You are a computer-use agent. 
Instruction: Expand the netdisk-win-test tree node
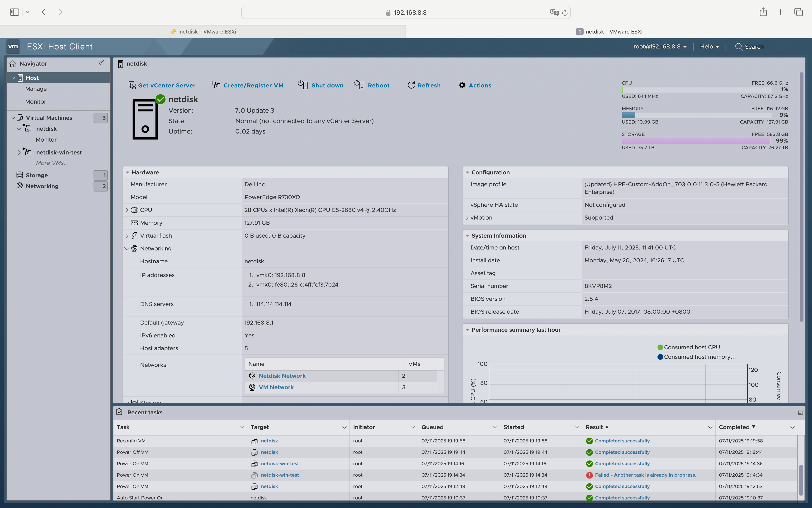pyautogui.click(x=19, y=152)
